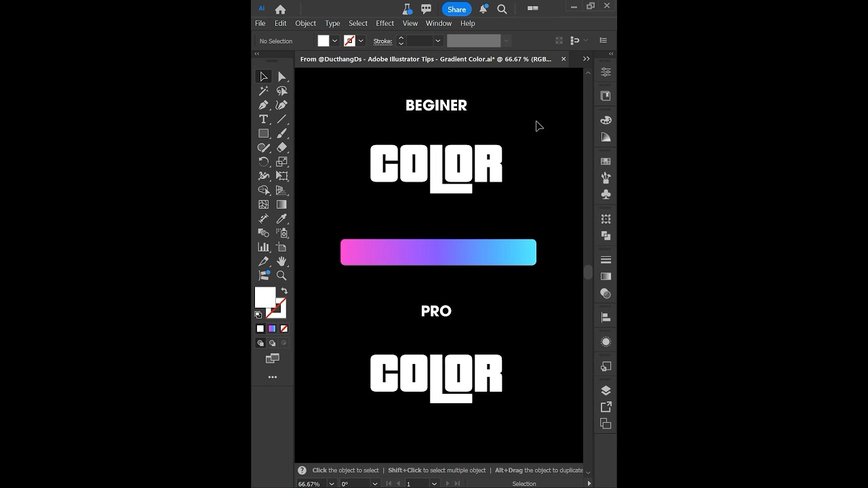The image size is (868, 488).
Task: Select the Direct Selection tool
Action: [282, 77]
